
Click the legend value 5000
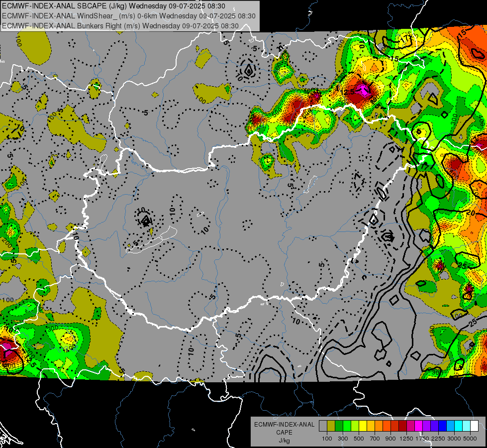click(470, 439)
